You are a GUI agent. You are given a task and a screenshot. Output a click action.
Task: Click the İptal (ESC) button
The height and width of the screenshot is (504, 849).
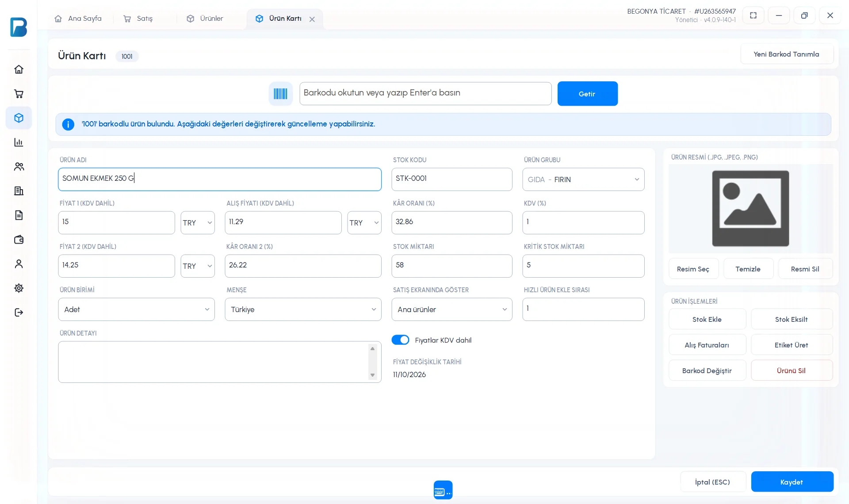713,482
